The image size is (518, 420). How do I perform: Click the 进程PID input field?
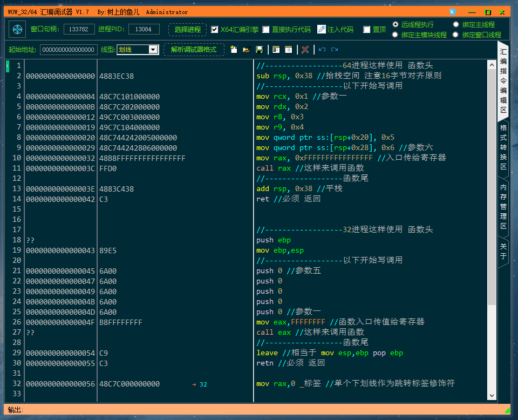pos(144,29)
